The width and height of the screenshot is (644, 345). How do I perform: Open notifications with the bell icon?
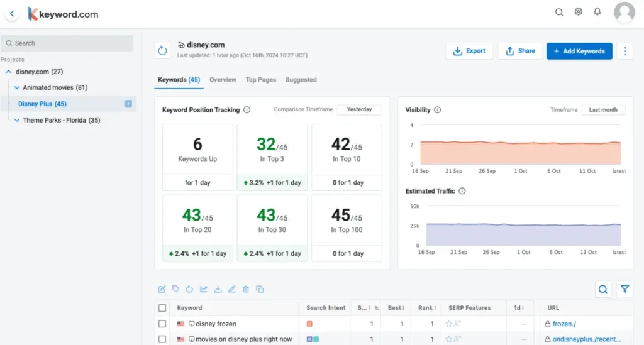[x=597, y=12]
